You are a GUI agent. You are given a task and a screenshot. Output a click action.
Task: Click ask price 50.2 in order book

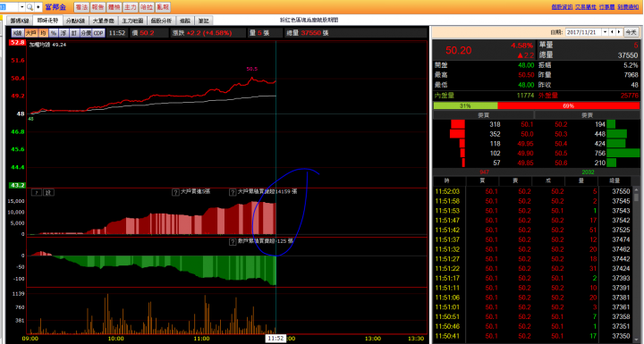point(561,124)
